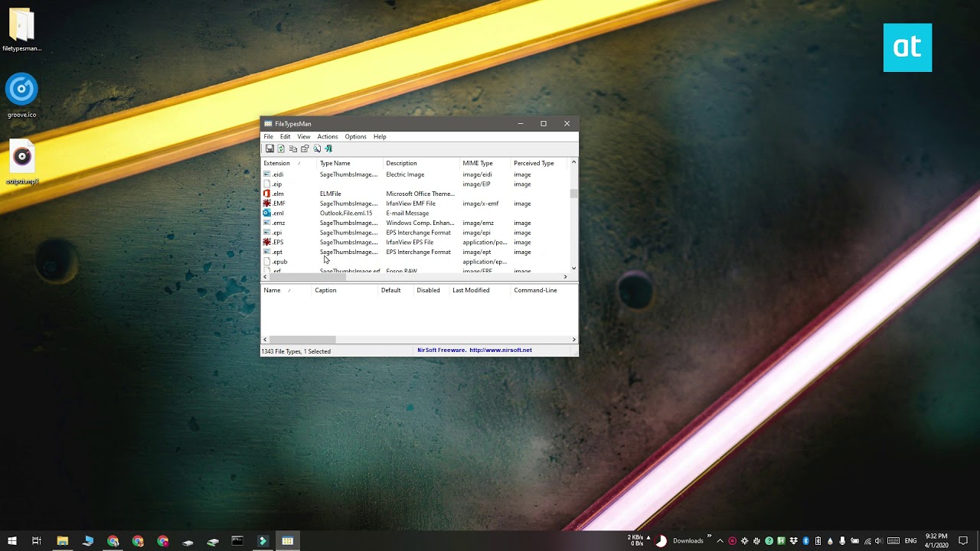Show hidden system tray icons
980x551 pixels.
pyautogui.click(x=720, y=541)
